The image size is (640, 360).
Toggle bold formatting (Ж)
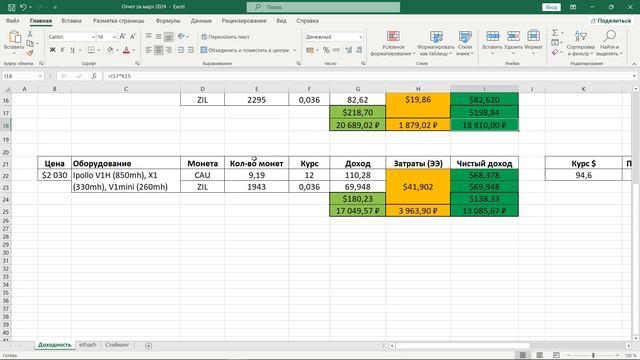click(x=52, y=50)
